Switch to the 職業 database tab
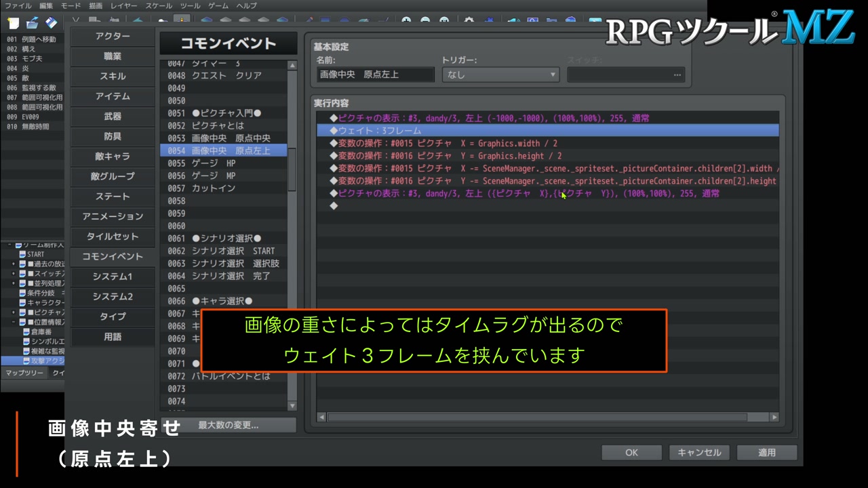868x488 pixels. [x=113, y=56]
